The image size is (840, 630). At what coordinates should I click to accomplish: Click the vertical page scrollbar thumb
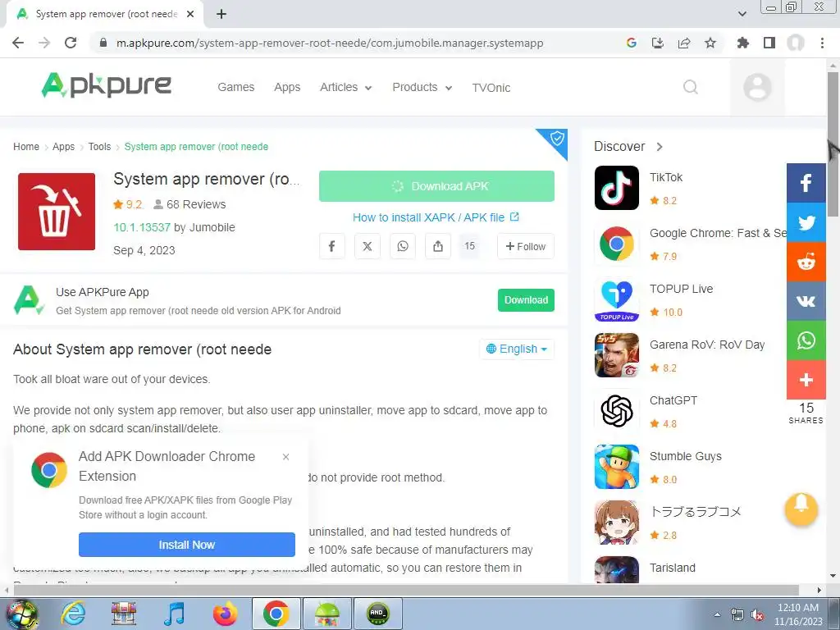pyautogui.click(x=833, y=144)
